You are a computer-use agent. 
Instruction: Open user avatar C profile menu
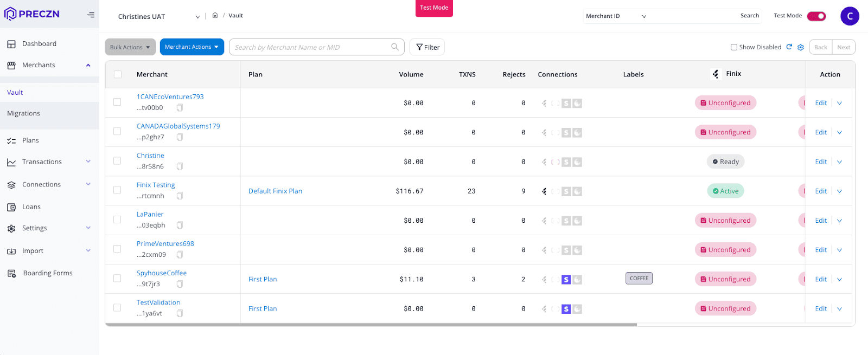click(x=850, y=16)
